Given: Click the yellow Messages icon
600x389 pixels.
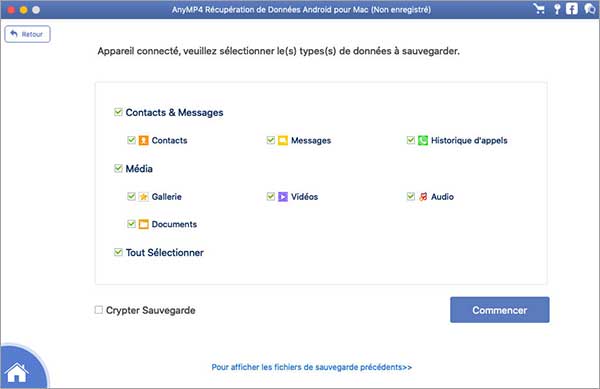Looking at the screenshot, I should coord(283,140).
